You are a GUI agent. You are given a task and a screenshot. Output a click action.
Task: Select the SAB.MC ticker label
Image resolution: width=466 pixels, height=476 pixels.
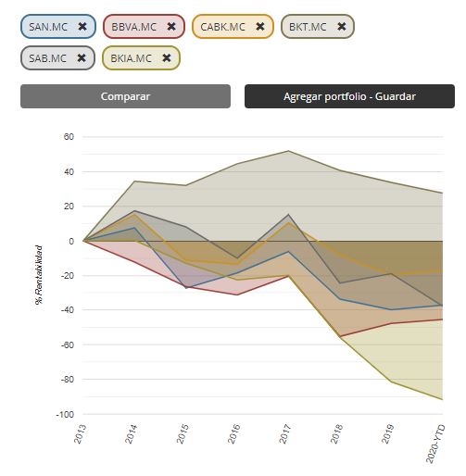pos(47,58)
